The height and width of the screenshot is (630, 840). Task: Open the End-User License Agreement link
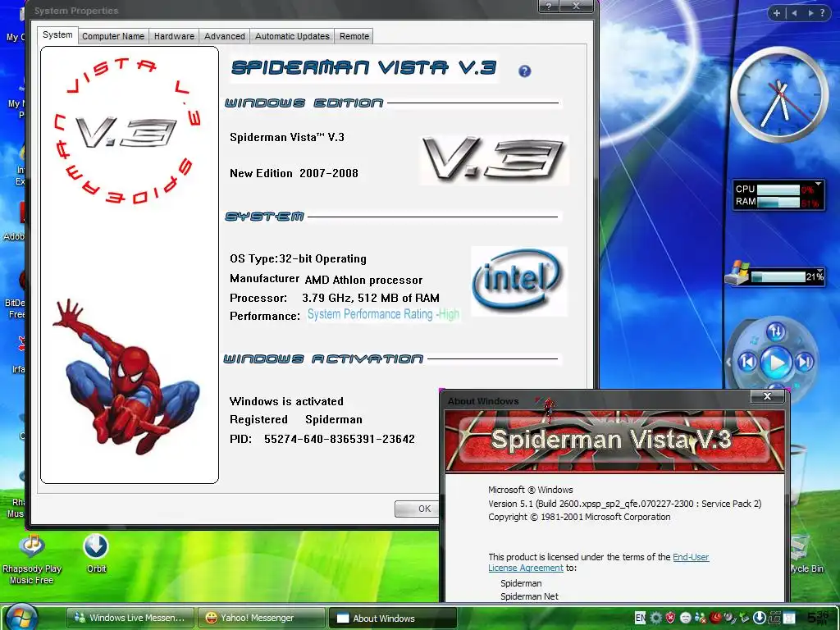(598, 563)
